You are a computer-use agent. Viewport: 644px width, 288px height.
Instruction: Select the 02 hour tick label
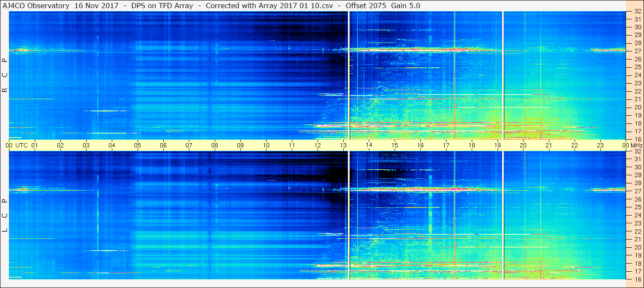(60, 145)
